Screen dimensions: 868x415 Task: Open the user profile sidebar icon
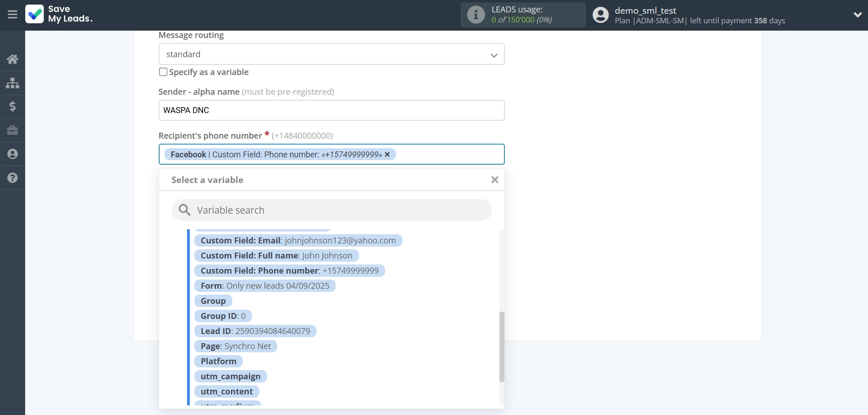click(12, 154)
